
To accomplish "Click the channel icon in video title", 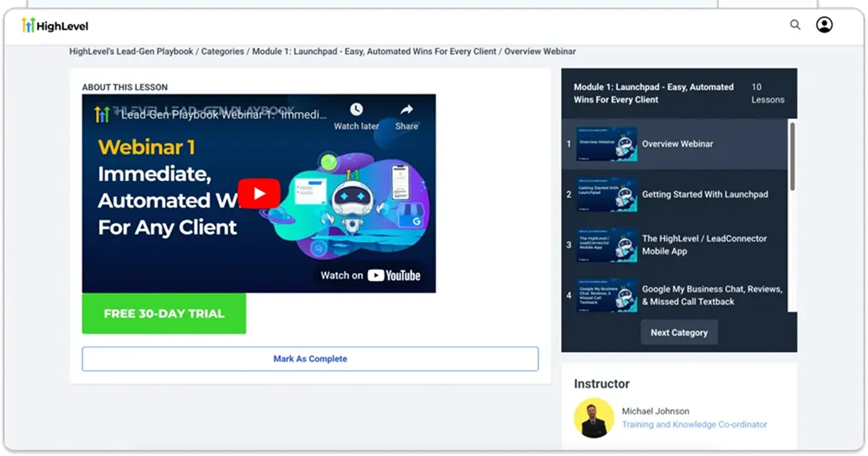I will pos(102,114).
